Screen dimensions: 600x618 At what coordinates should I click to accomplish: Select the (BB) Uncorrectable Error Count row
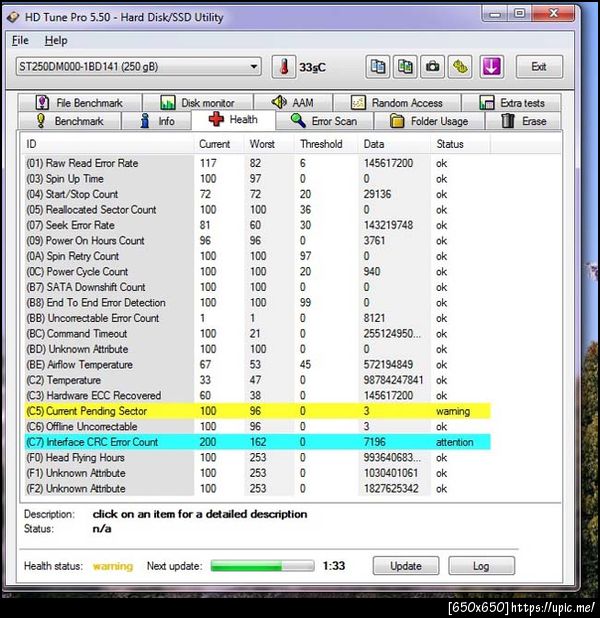tap(257, 318)
